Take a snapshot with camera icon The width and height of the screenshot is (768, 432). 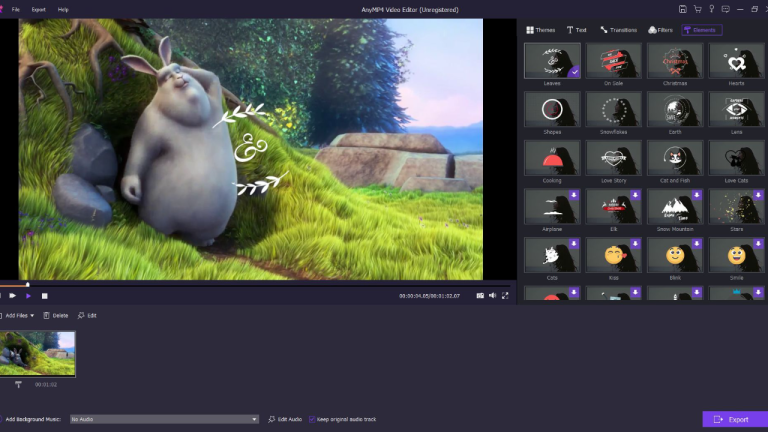(x=480, y=295)
